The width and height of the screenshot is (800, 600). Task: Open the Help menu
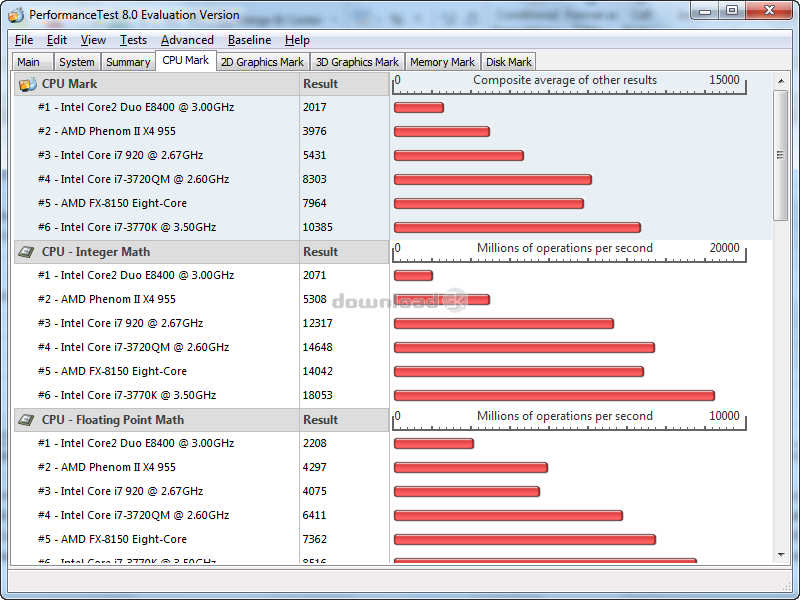[297, 40]
